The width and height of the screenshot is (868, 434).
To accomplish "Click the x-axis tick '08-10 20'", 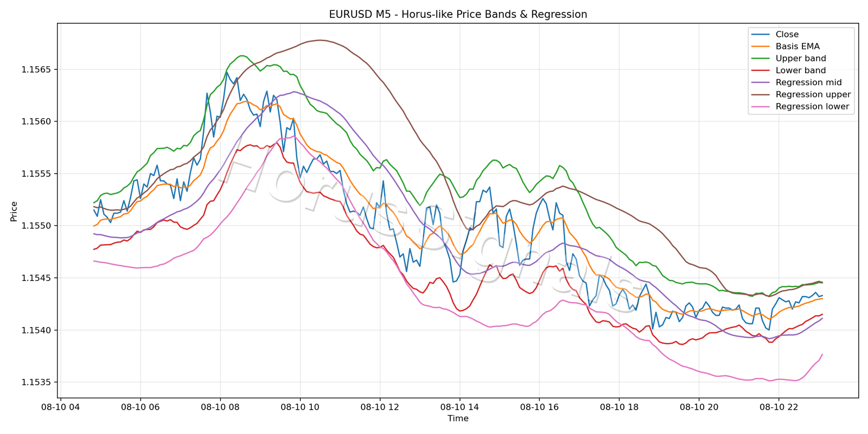I will click(699, 407).
